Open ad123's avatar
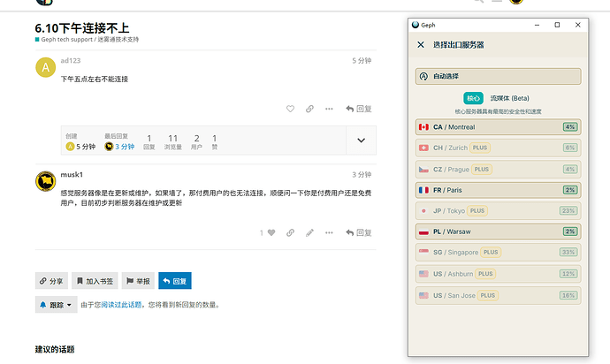Viewport: 610px width, 364px height. [x=45, y=67]
